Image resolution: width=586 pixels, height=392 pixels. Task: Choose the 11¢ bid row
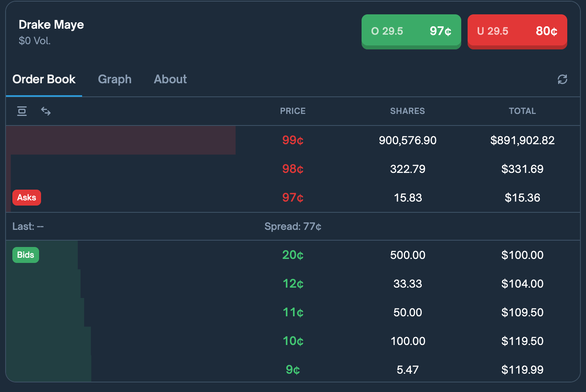(x=293, y=312)
